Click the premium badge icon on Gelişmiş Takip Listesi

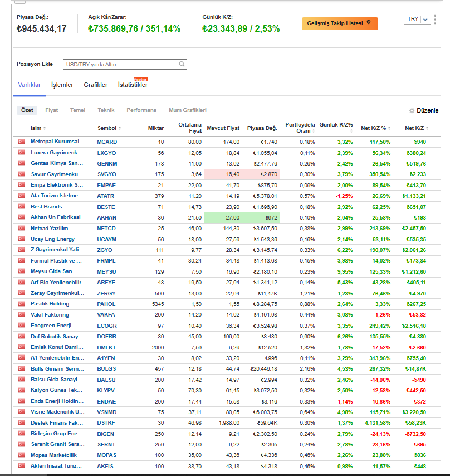369,22
